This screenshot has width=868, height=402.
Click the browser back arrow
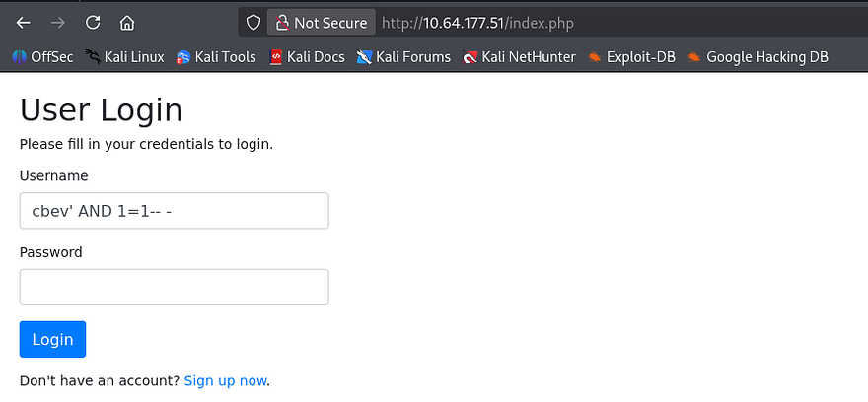click(x=24, y=22)
